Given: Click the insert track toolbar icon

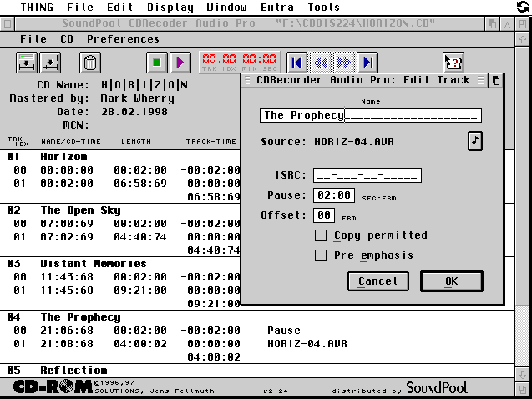Looking at the screenshot, I should tap(27, 63).
